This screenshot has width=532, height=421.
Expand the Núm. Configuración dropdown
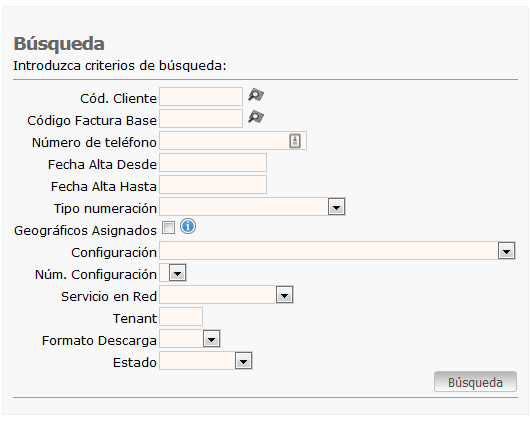click(x=178, y=273)
